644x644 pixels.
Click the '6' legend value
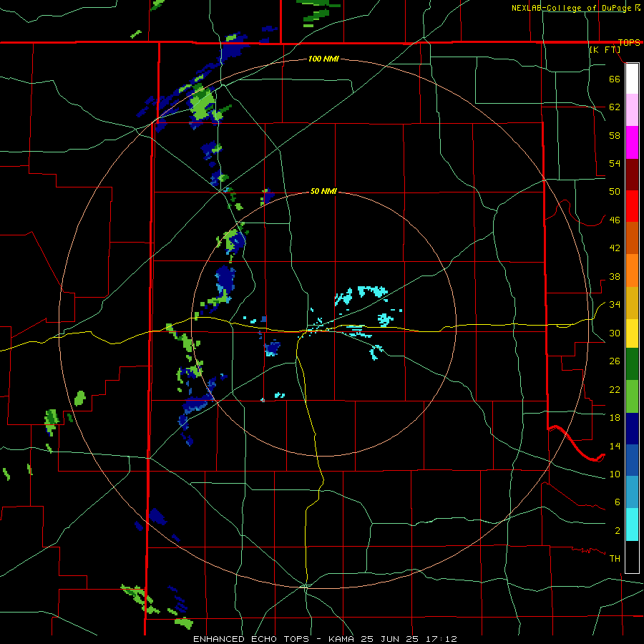coord(618,502)
